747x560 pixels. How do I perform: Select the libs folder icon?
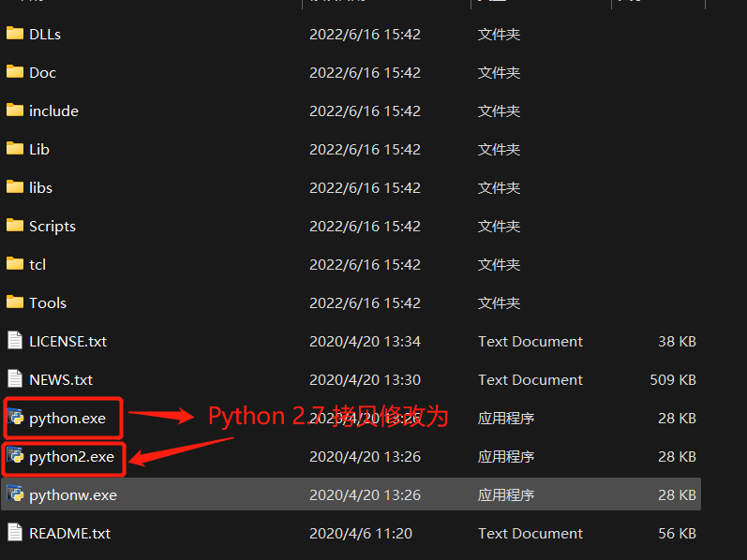coord(15,187)
